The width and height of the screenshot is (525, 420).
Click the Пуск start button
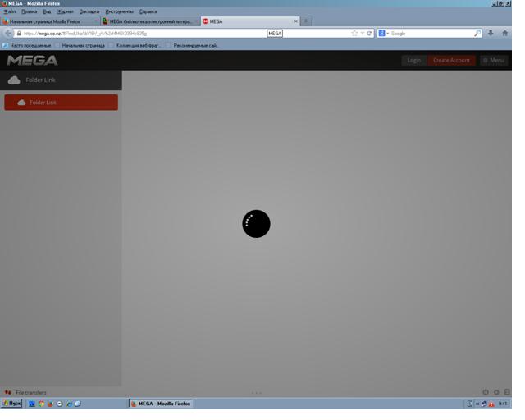click(x=11, y=404)
